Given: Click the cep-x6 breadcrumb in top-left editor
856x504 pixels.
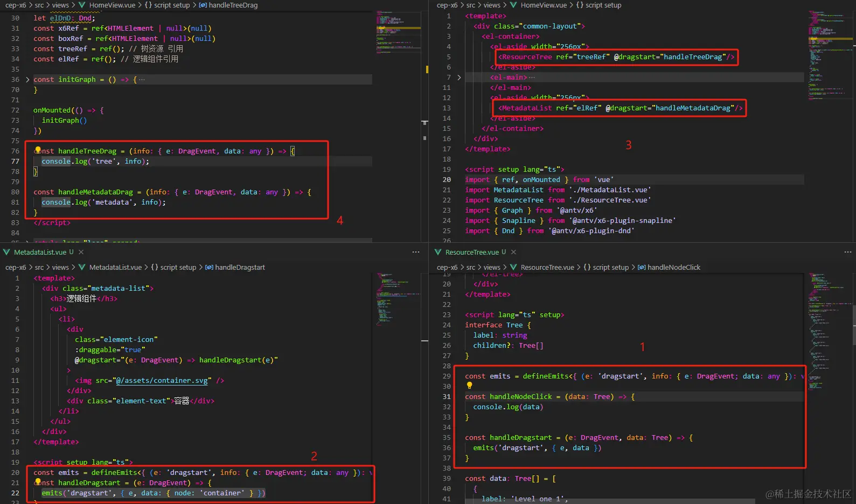Looking at the screenshot, I should 16,5.
